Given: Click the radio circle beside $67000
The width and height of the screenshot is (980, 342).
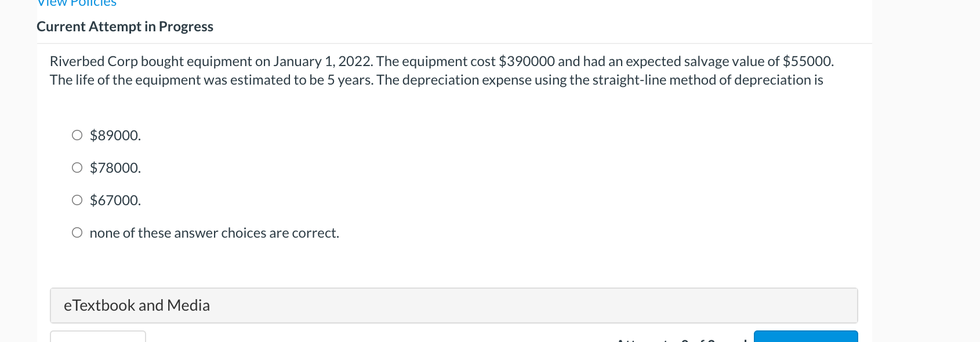Looking at the screenshot, I should [x=77, y=200].
